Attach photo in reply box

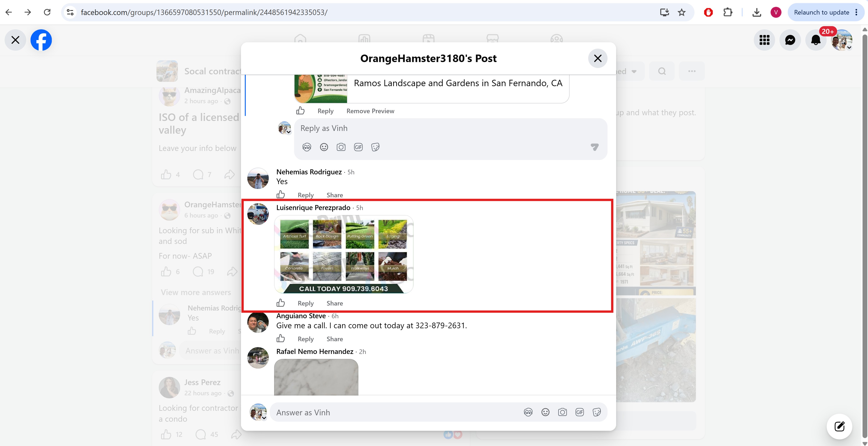tap(341, 147)
